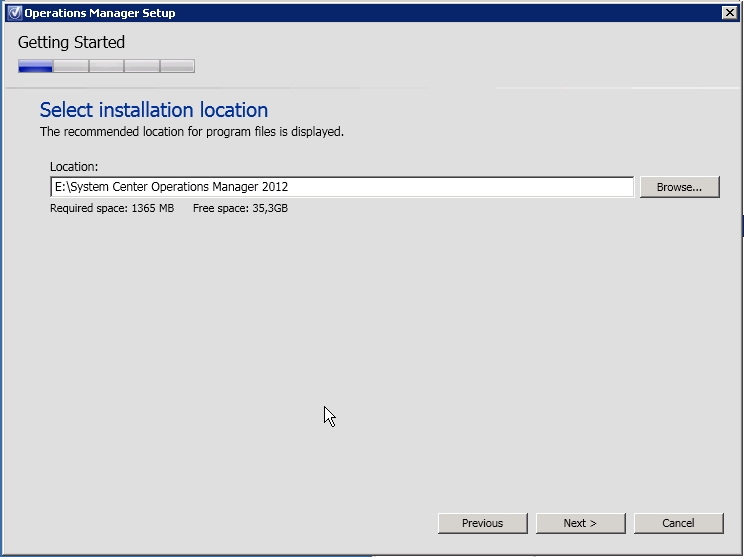
Task: Go back with the Previous button
Action: (x=482, y=523)
